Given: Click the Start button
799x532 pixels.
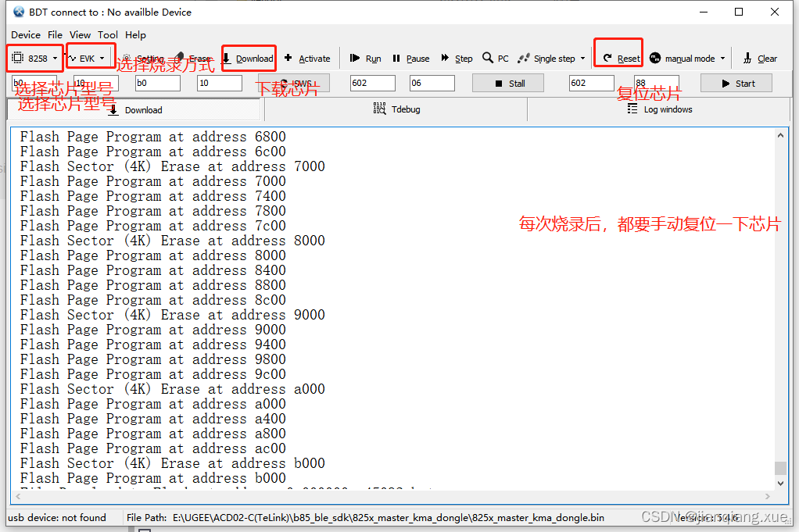Looking at the screenshot, I should pos(736,83).
